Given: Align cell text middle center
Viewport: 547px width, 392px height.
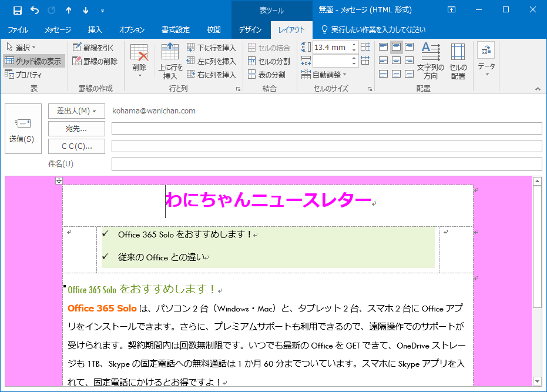Looking at the screenshot, I should pos(396,61).
